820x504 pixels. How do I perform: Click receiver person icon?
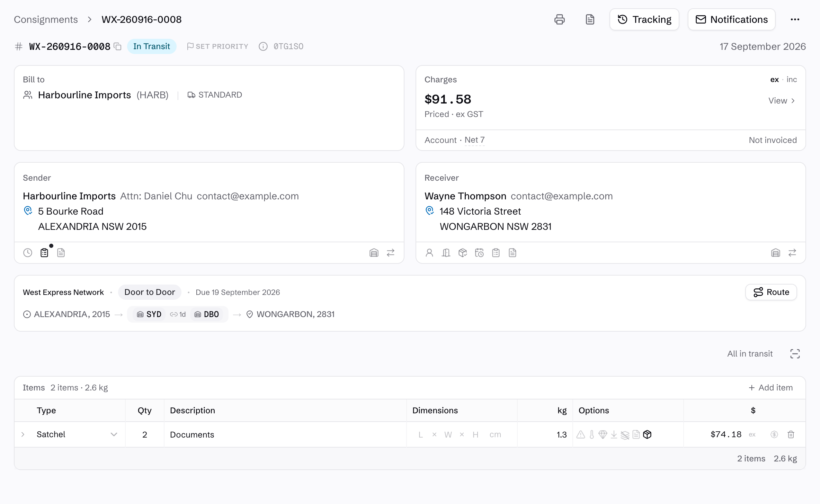coord(429,253)
